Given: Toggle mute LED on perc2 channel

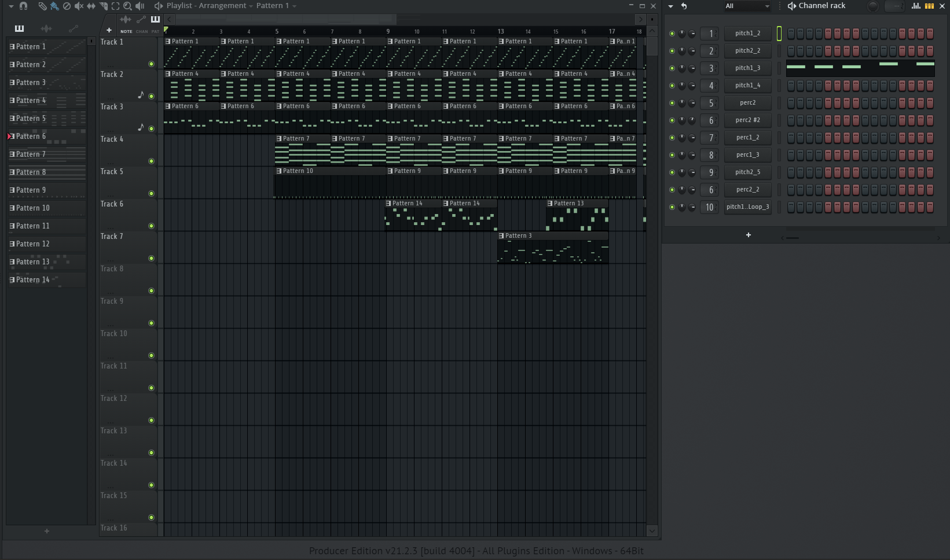Looking at the screenshot, I should click(x=672, y=103).
